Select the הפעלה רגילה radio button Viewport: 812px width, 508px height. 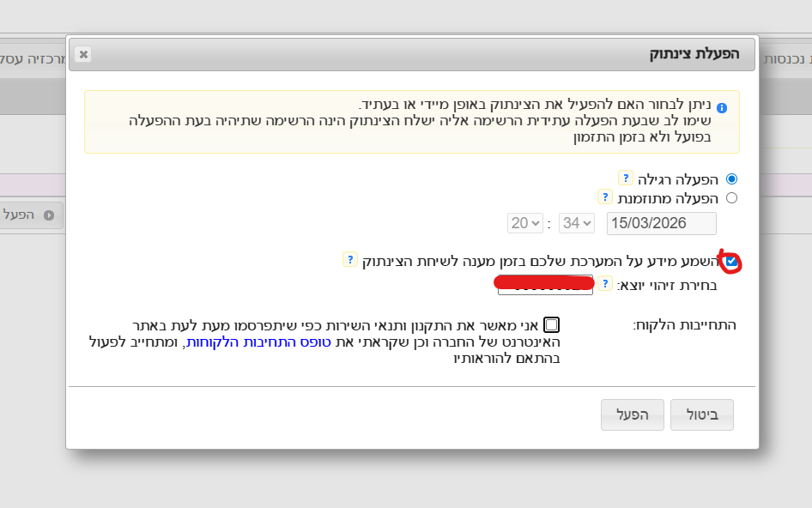[x=730, y=178]
